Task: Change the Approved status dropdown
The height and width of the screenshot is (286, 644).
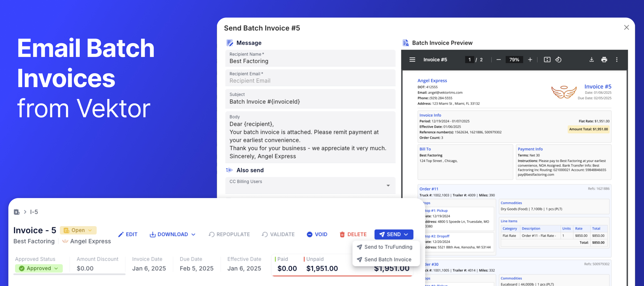Action: (x=39, y=268)
